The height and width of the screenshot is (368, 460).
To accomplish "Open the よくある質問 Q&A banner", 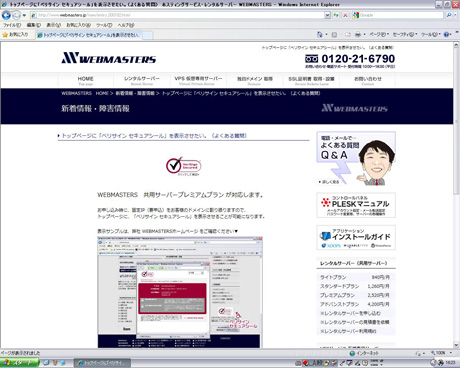I will 356,158.
